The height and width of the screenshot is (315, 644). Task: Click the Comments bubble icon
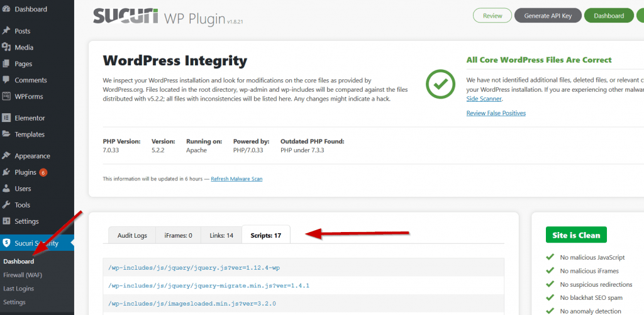(x=6, y=80)
